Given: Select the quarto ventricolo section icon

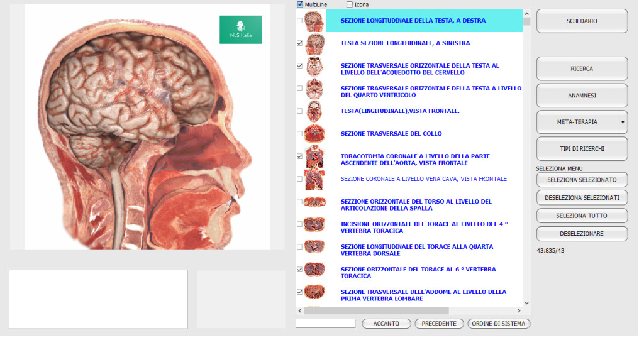Looking at the screenshot, I should coord(314,89).
